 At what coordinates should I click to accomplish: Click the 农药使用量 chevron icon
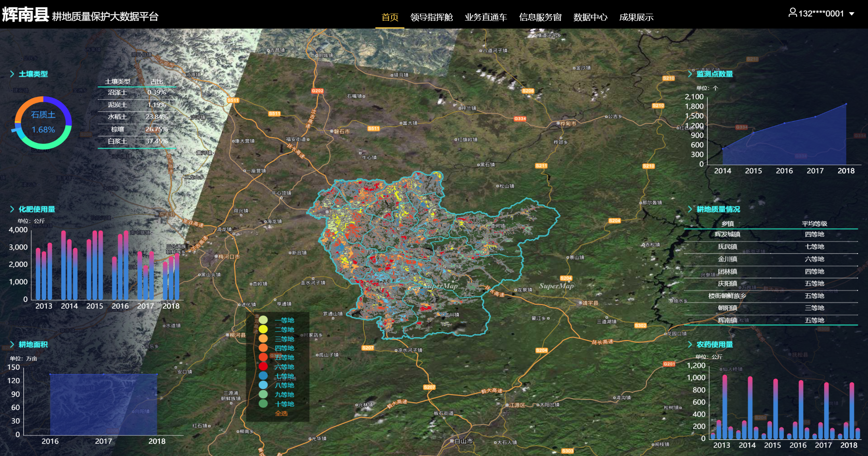(690, 345)
